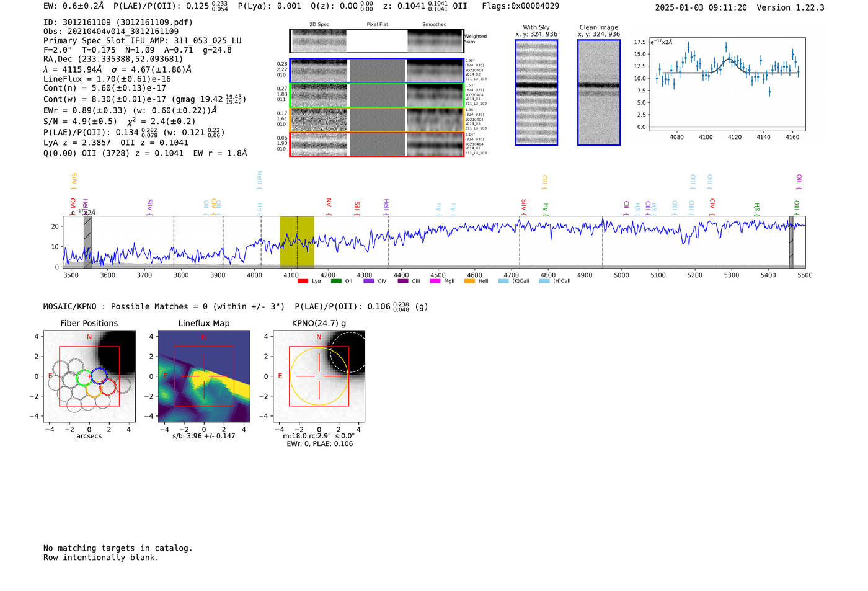Click No matching targets in catalog text
This screenshot has width=868, height=591.
pos(118,548)
